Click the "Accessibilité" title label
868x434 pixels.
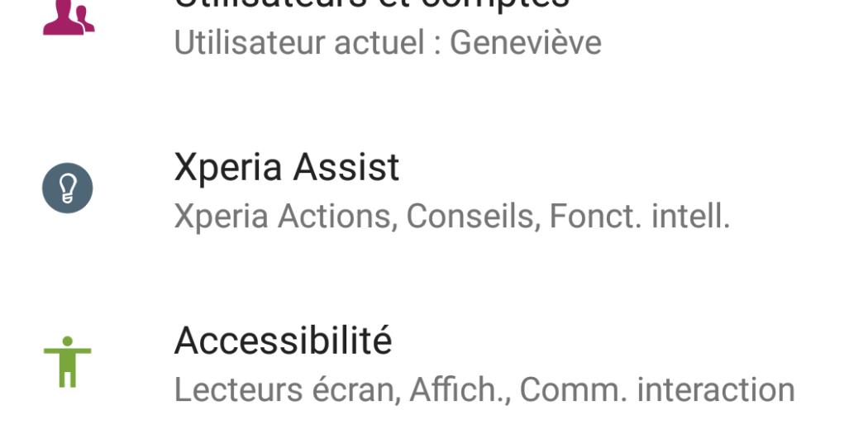[283, 341]
